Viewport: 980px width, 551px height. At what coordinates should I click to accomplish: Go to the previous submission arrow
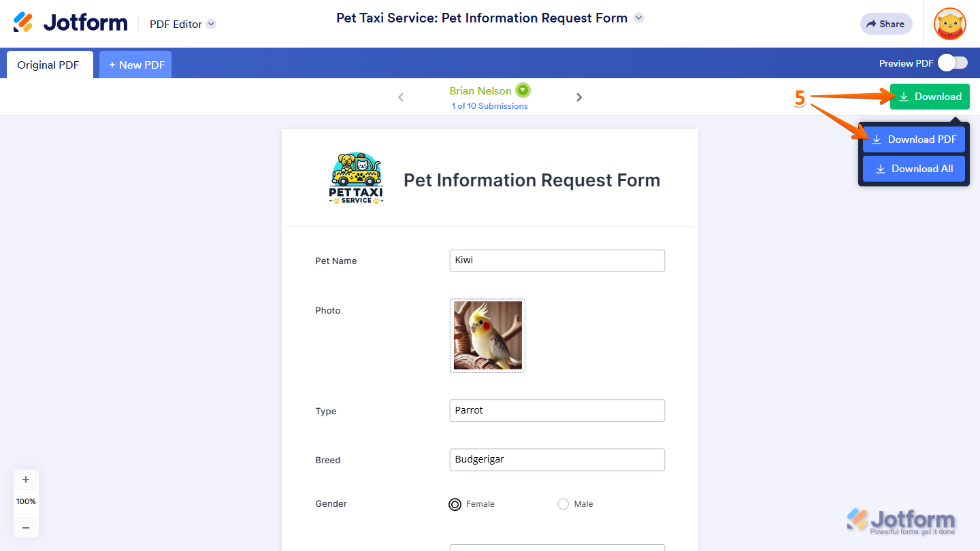click(x=401, y=97)
